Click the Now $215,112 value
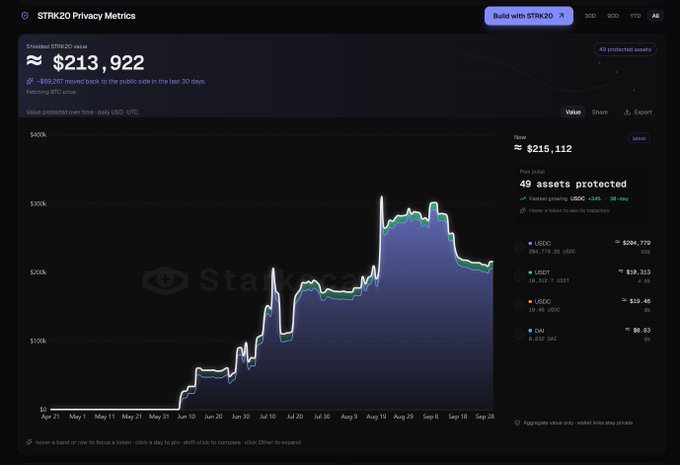 (543, 149)
